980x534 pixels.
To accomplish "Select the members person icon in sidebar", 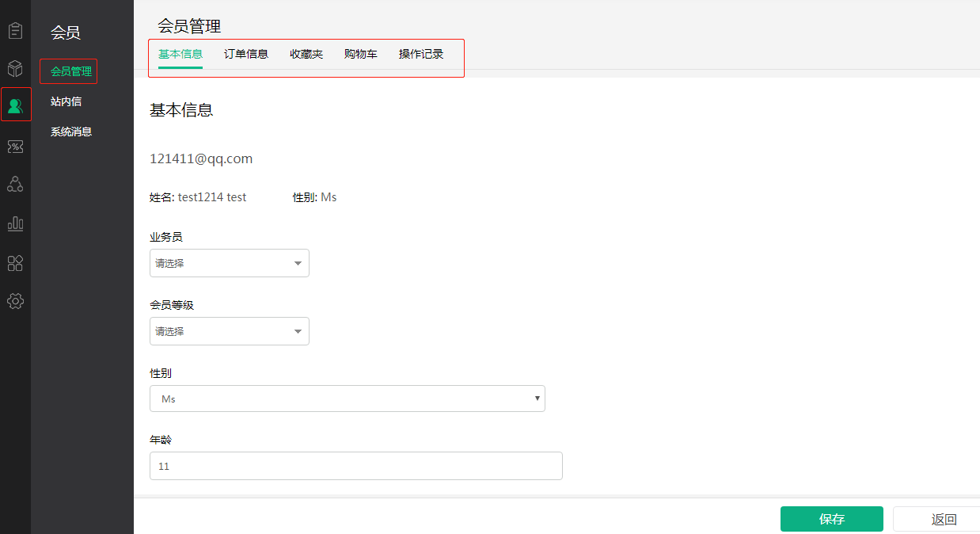I will click(15, 106).
